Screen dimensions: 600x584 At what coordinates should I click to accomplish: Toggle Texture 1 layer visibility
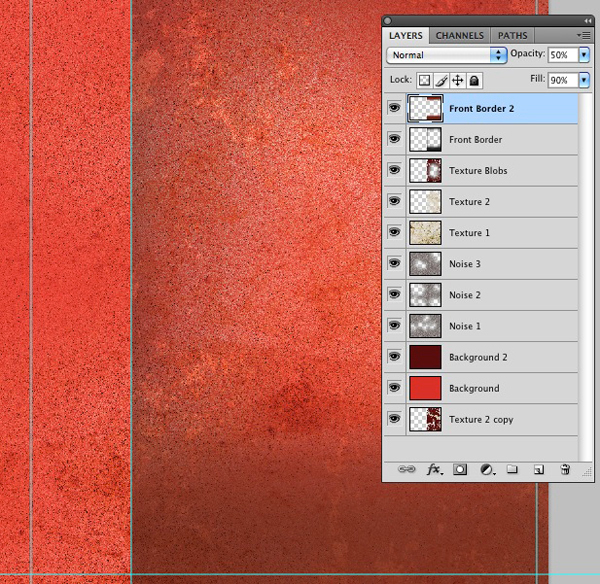point(394,232)
